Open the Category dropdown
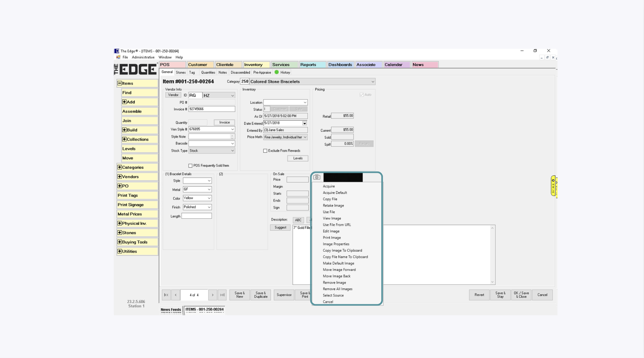 point(372,81)
